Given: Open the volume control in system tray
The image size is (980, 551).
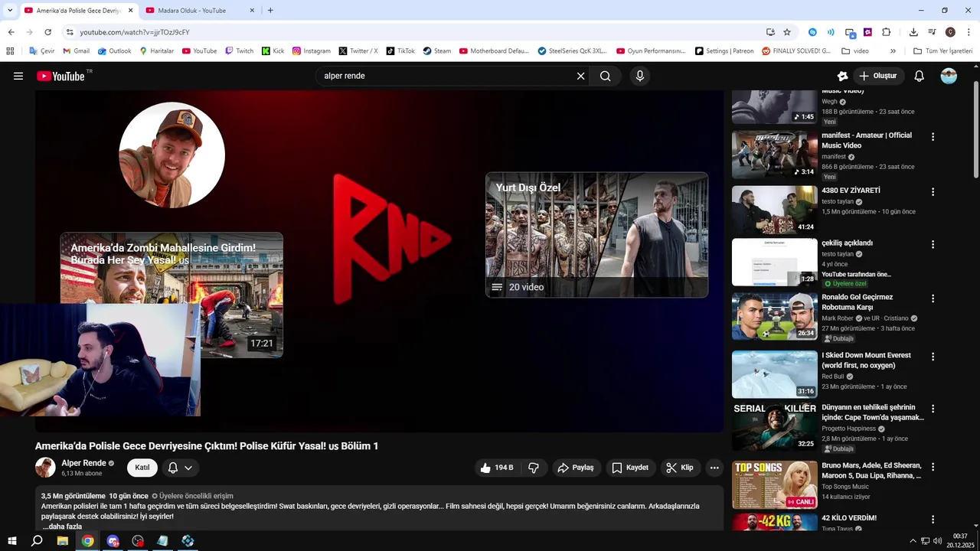Looking at the screenshot, I should [937, 541].
